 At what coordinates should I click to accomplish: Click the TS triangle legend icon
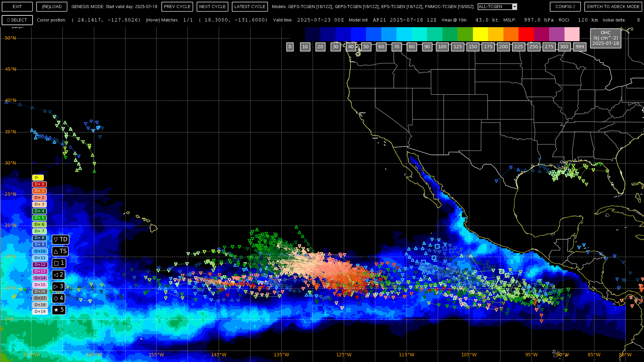56,251
